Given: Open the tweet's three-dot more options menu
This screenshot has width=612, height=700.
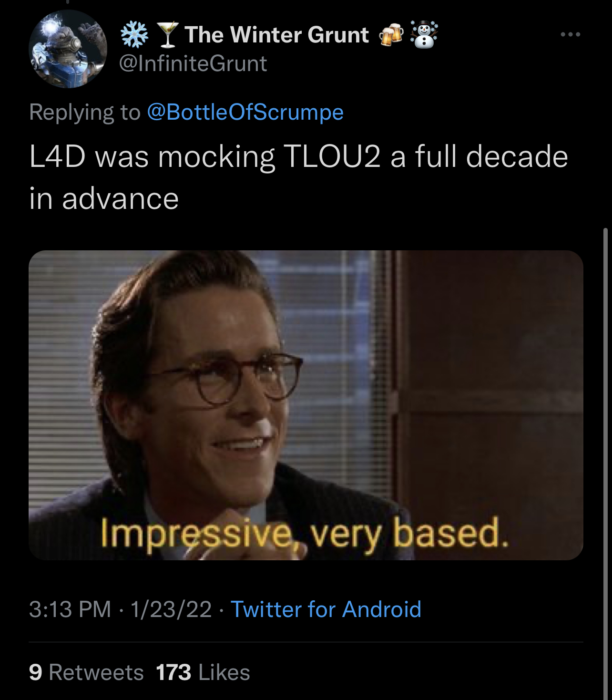Looking at the screenshot, I should 571,34.
